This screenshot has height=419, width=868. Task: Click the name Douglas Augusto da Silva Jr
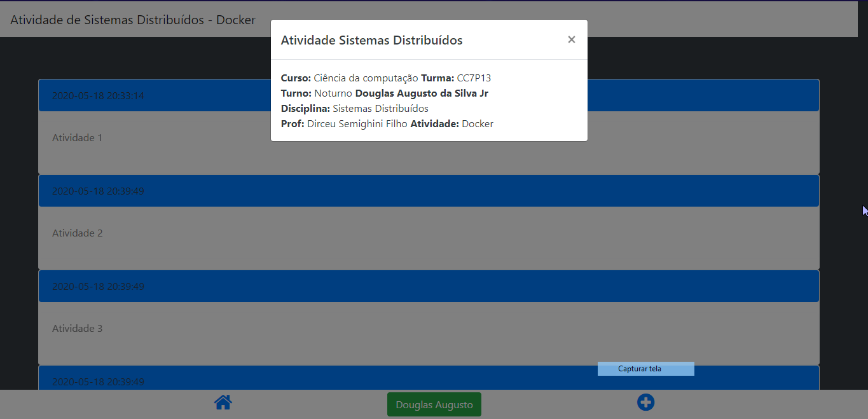(422, 93)
